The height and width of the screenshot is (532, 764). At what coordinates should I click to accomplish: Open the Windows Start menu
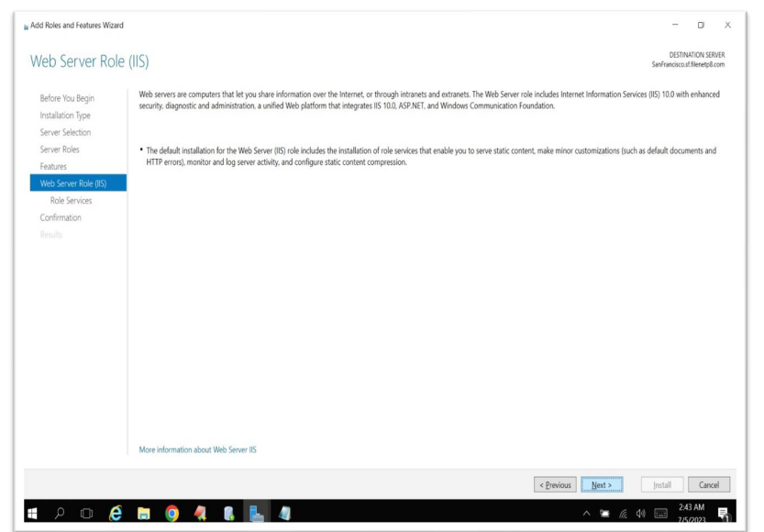[33, 513]
